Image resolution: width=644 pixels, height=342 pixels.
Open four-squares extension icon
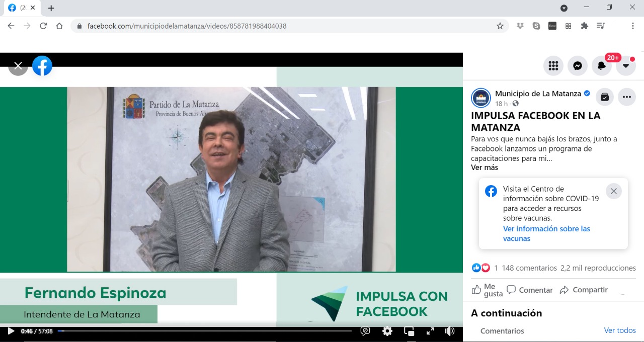[569, 26]
